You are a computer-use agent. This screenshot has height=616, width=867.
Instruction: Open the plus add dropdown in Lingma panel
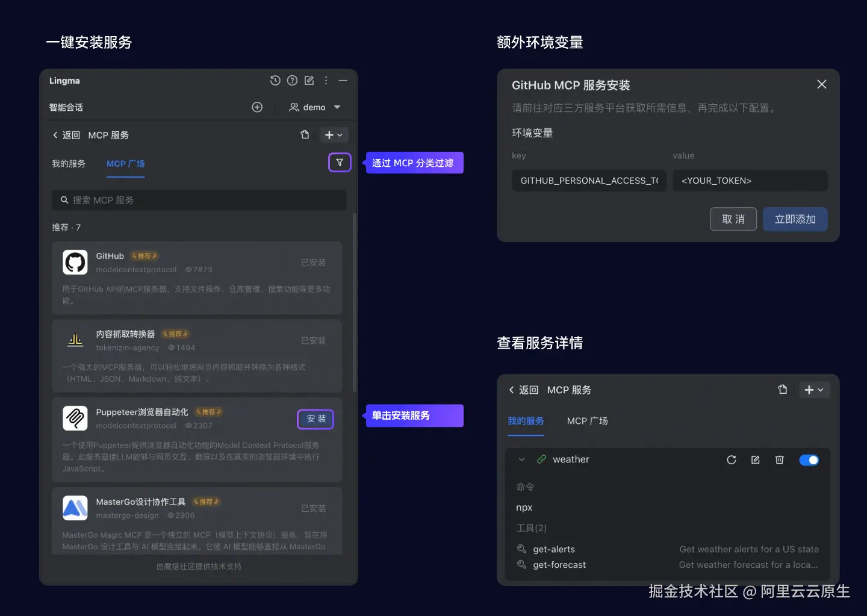pos(334,135)
